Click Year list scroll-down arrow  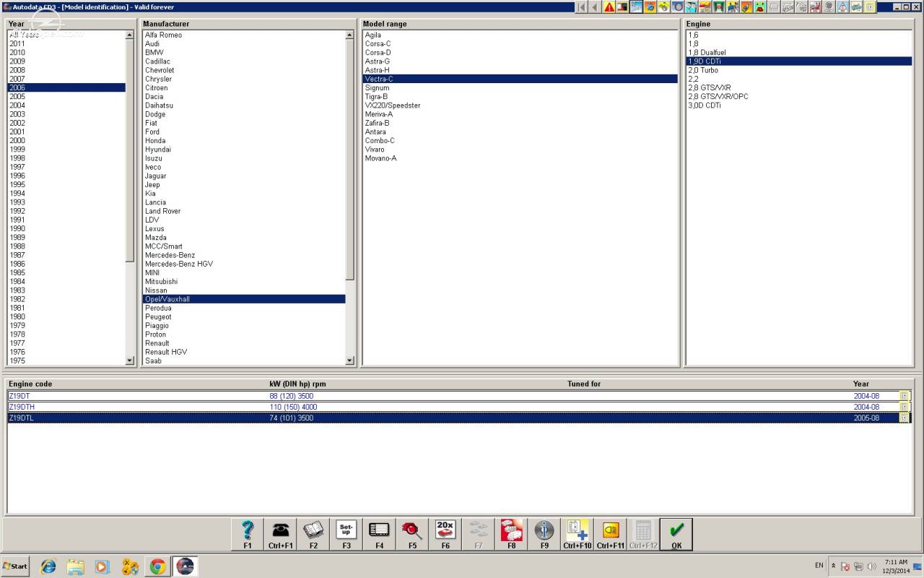click(x=130, y=361)
